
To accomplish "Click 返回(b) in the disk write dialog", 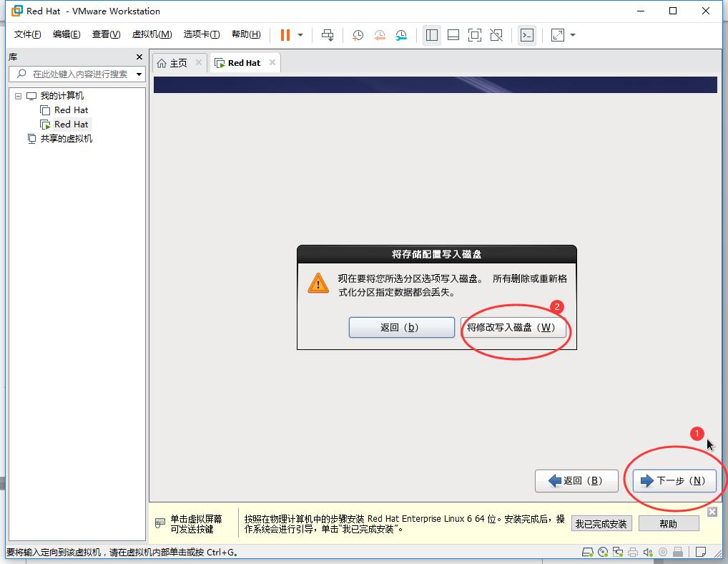I will [x=402, y=328].
